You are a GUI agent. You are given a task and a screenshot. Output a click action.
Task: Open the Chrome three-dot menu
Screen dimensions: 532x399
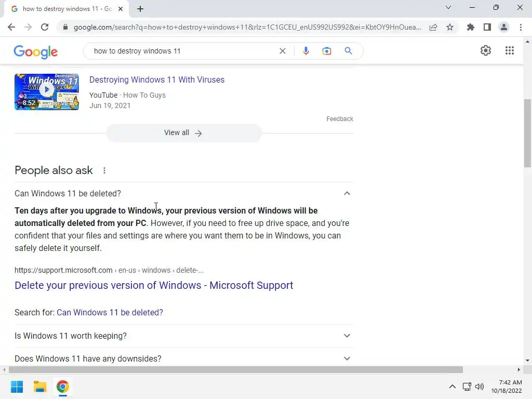click(521, 27)
